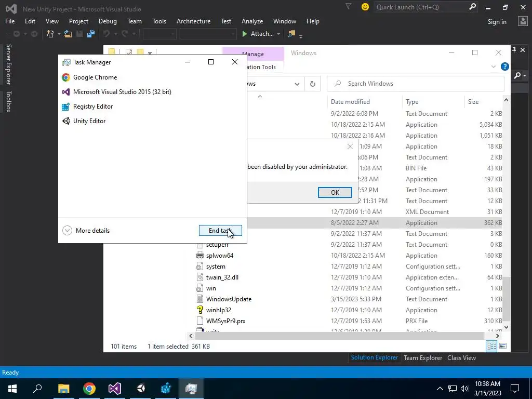Open the File menu
532x399 pixels.
(10, 21)
